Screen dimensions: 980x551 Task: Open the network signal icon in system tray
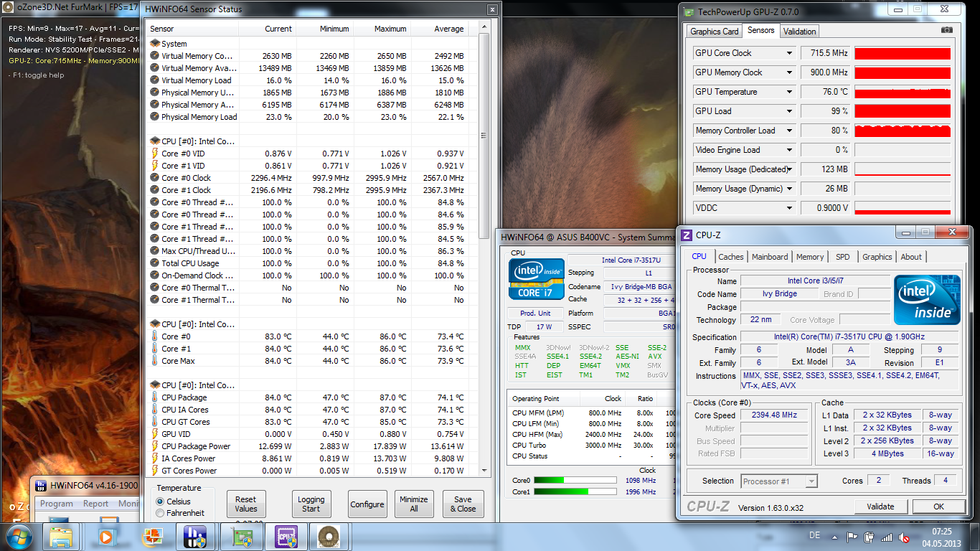pos(887,537)
